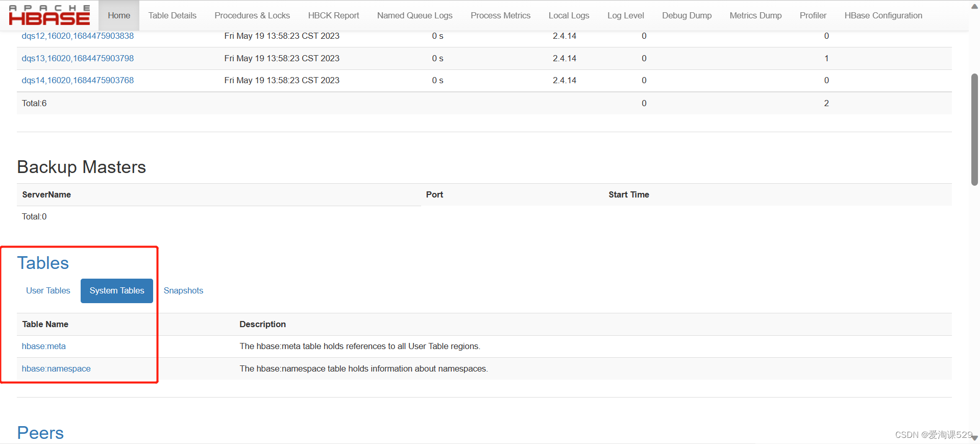Open the hbase:namespace table link
Screen dimensions: 980x444
click(x=56, y=368)
